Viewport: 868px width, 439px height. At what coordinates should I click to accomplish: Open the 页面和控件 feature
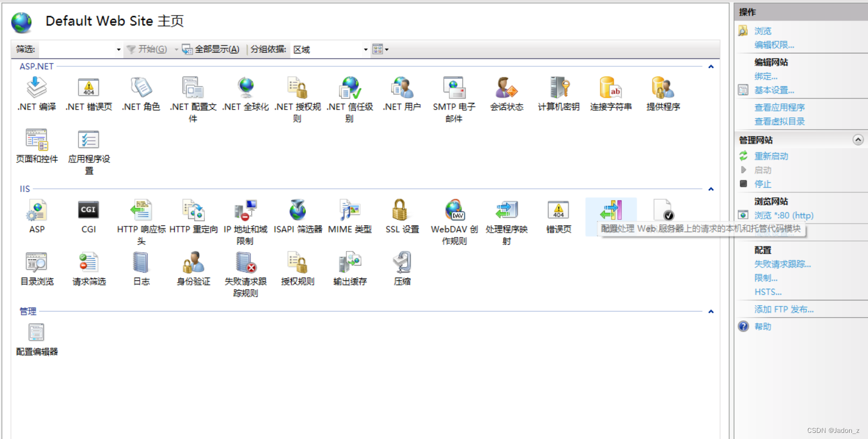click(37, 146)
